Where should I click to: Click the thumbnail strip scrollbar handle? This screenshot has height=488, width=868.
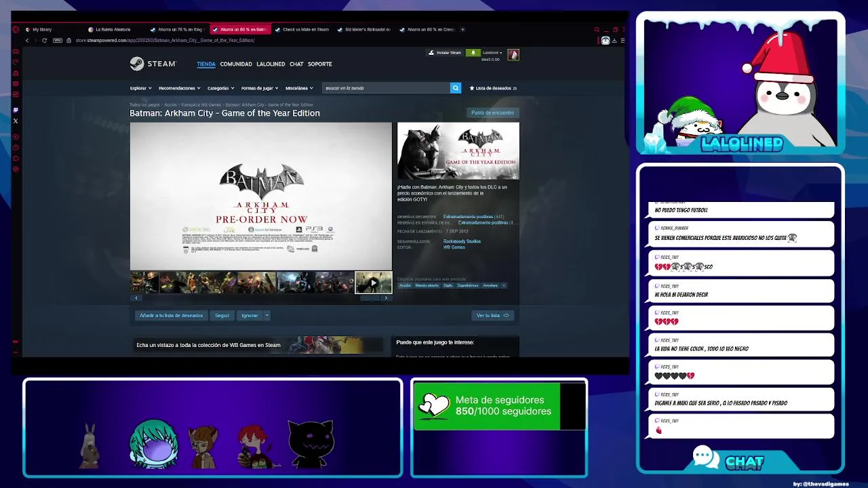[x=370, y=298]
